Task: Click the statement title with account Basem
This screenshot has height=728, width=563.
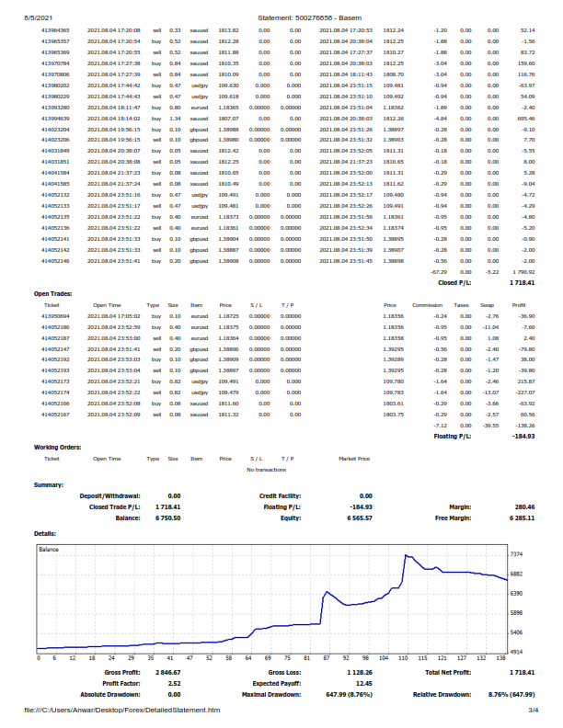Action: click(x=309, y=18)
